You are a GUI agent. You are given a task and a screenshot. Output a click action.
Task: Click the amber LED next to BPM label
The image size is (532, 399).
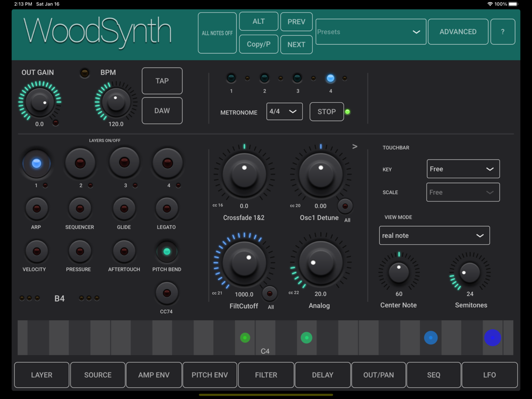click(x=85, y=72)
